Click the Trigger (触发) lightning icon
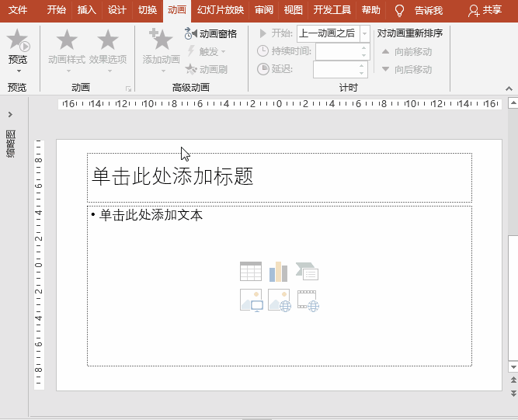 (x=191, y=51)
